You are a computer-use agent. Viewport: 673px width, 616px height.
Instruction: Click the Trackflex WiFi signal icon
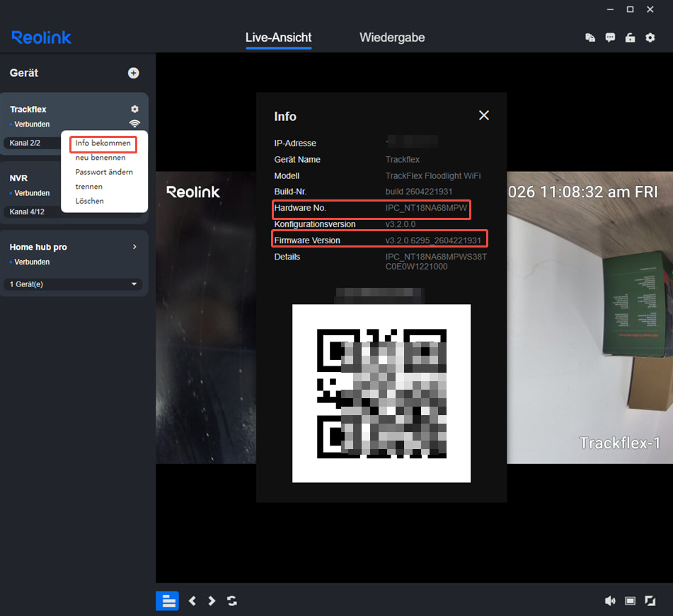click(134, 124)
